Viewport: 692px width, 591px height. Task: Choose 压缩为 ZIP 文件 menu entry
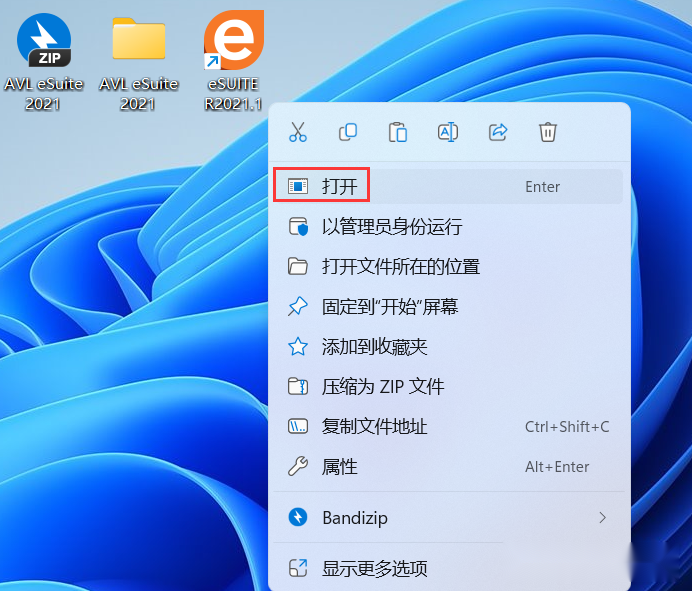coord(448,387)
